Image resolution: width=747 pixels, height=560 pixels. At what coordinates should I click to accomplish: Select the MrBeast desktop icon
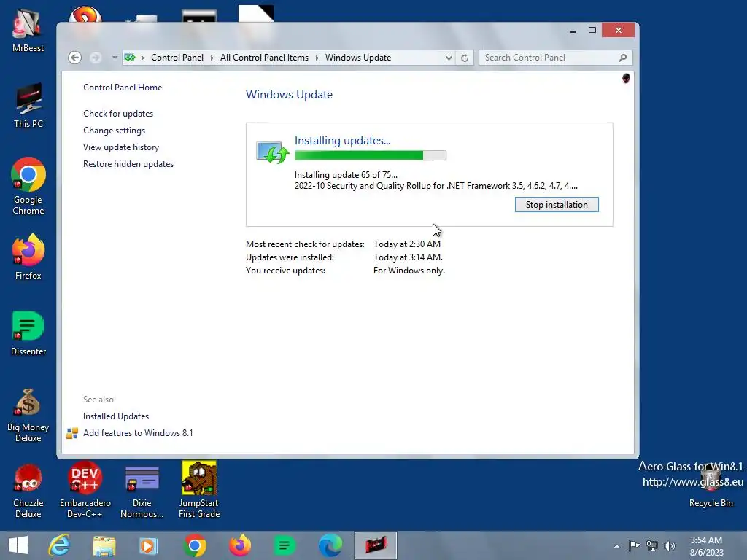tap(28, 31)
